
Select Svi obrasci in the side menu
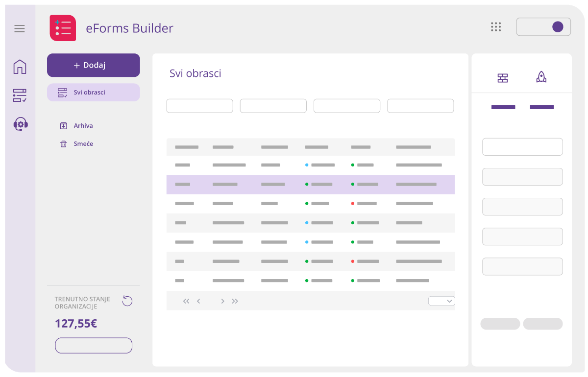(94, 92)
